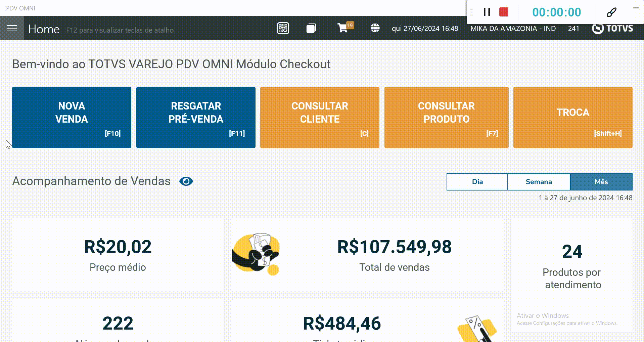Viewport: 644px width, 342px height.
Task: Open the hamburger menu
Action: 12,29
